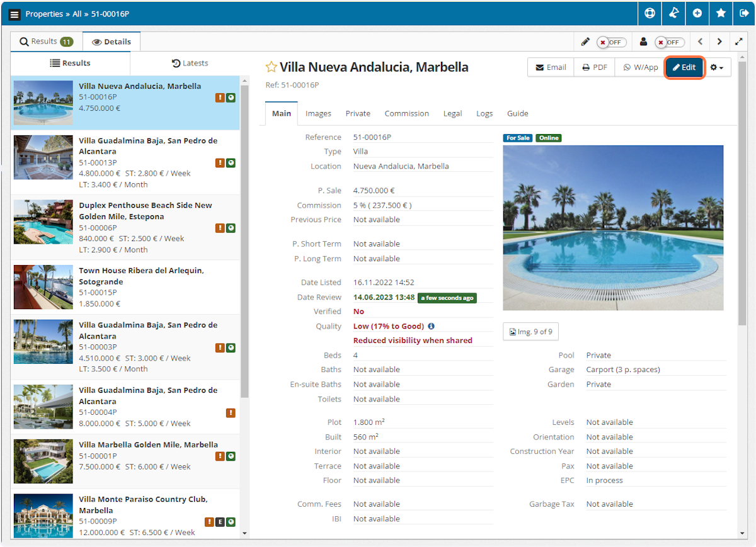Open the hamburger main menu
This screenshot has height=547, width=756.
tap(14, 14)
